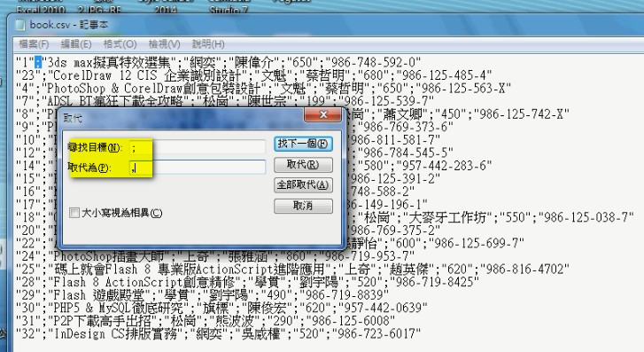The image size is (644, 352).
Task: Click the text "碼上就會Flash 8 專業版ActionScript進階應用"
Action: (189, 270)
